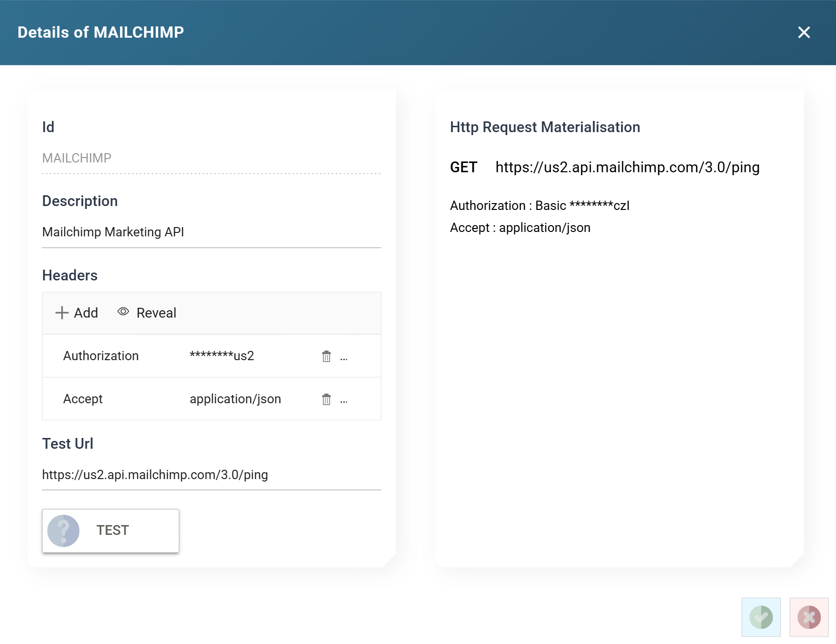
Task: Delete the Authorization header
Action: click(x=326, y=356)
